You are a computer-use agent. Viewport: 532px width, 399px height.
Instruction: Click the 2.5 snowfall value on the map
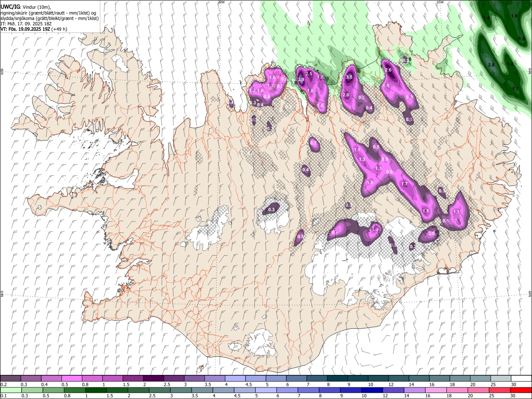click(309, 74)
